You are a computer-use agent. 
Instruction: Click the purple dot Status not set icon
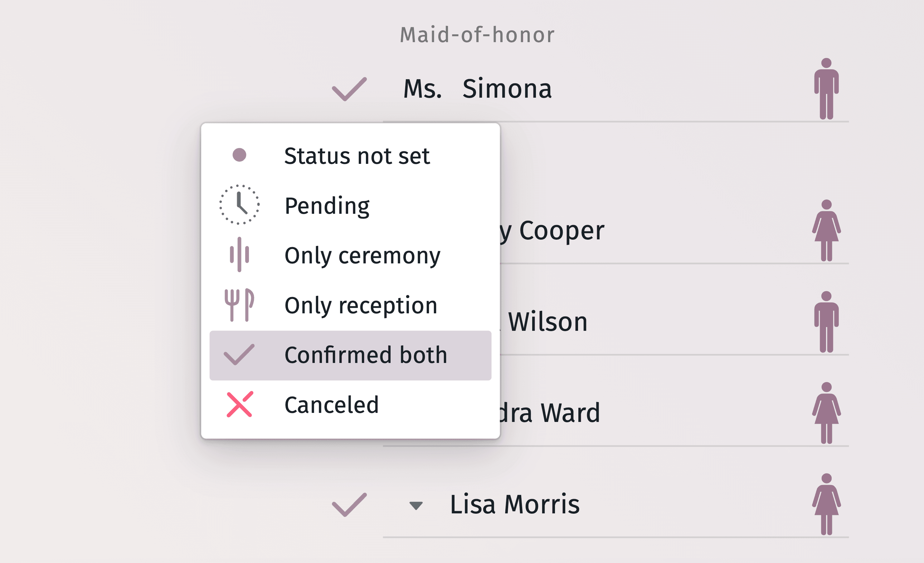(x=239, y=155)
